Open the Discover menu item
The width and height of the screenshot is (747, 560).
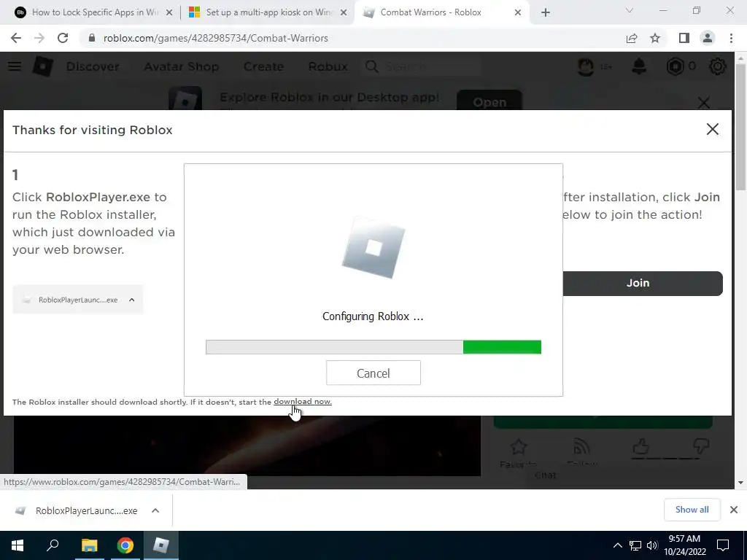coord(93,66)
